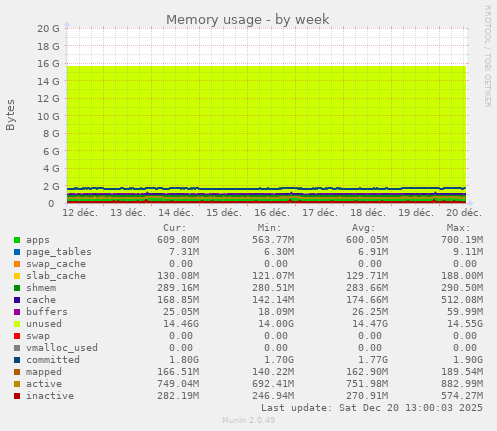Click the cache max value 512.08M

462,300
